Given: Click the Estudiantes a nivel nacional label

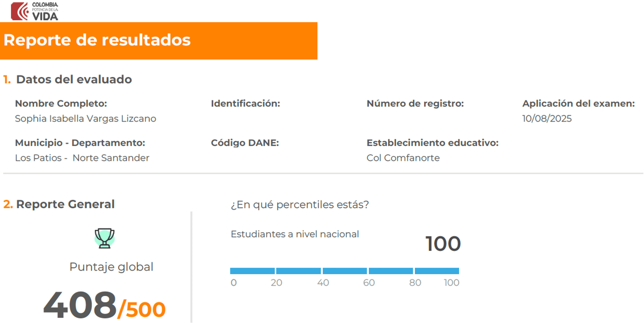Looking at the screenshot, I should pos(295,234).
